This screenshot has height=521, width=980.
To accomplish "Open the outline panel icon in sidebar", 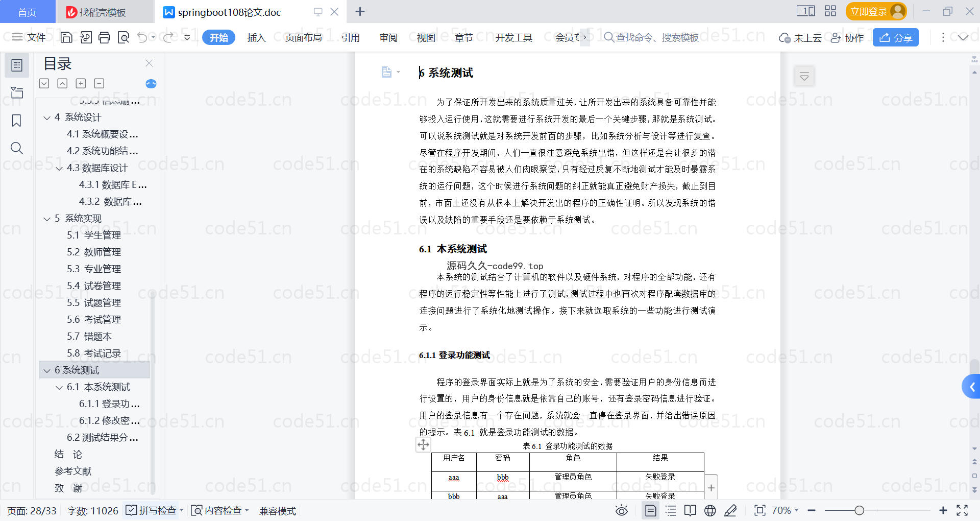I will [17, 65].
